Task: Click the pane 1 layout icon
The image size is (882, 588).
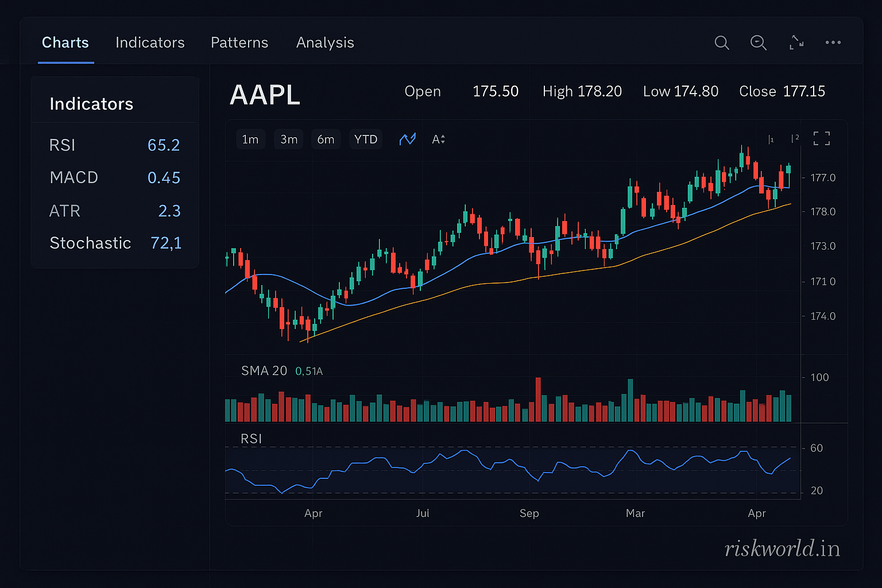Action: [x=771, y=140]
